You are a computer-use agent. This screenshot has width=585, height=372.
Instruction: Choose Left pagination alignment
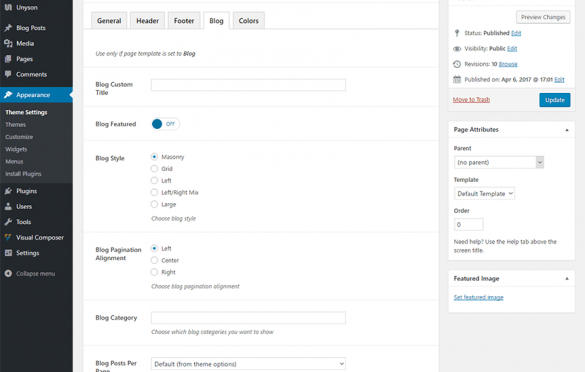pos(154,248)
